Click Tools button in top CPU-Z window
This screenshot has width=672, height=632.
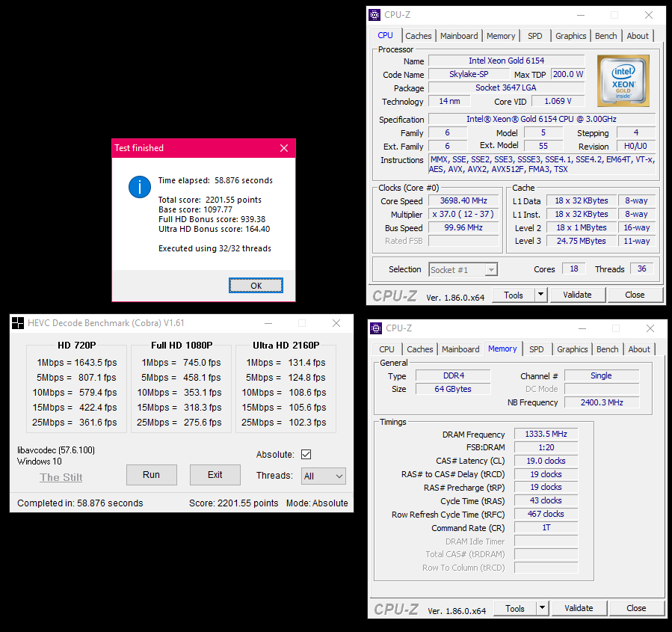pyautogui.click(x=514, y=295)
